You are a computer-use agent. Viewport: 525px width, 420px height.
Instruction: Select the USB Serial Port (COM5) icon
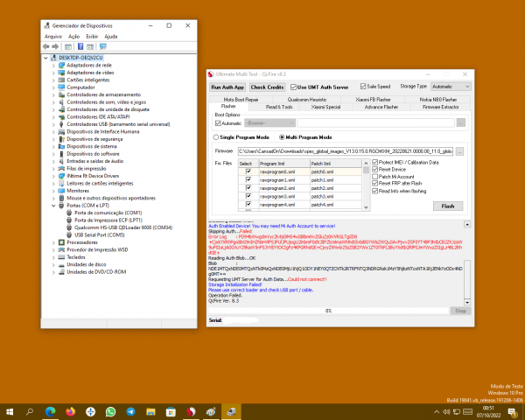(x=69, y=234)
